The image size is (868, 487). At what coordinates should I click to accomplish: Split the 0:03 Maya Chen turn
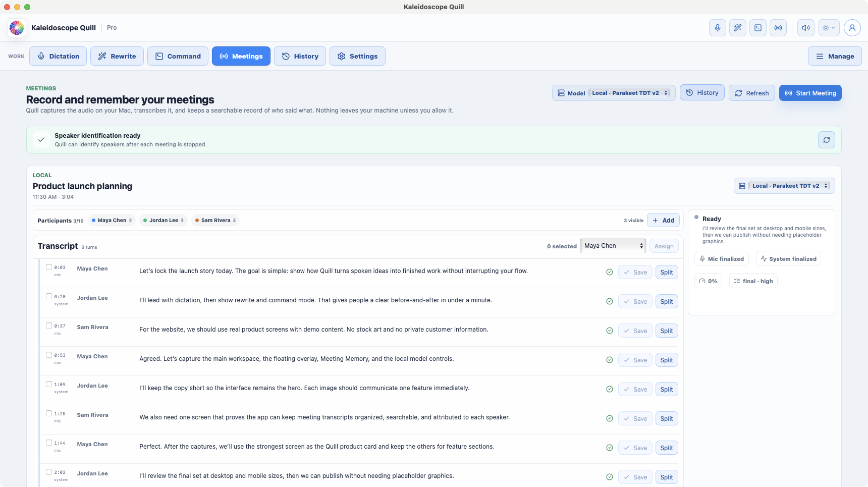coord(666,272)
